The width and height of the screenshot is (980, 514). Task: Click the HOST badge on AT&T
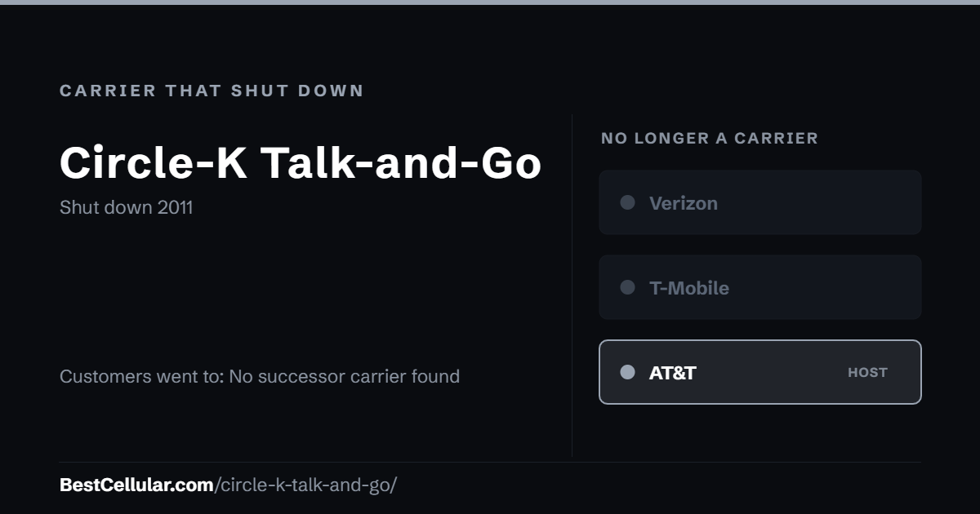click(x=867, y=372)
